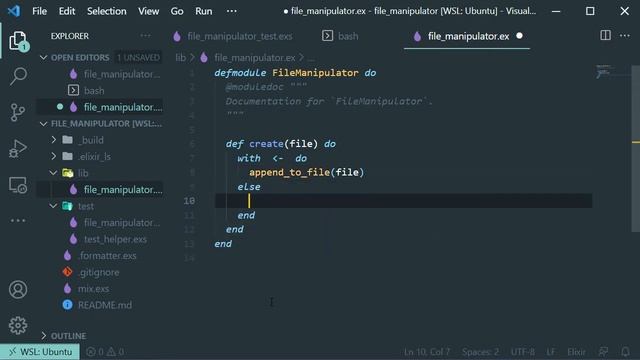Open editor More Actions ellipsis
The height and width of the screenshot is (360, 640).
click(625, 36)
